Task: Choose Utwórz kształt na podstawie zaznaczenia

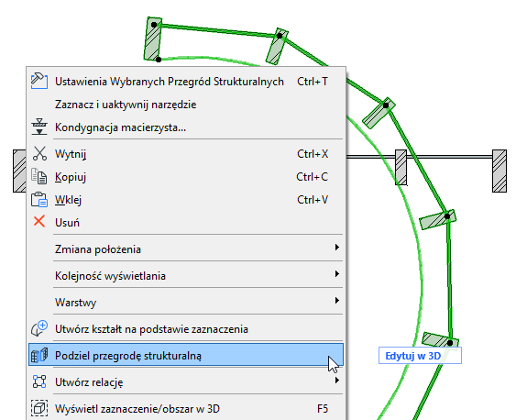Action: pyautogui.click(x=186, y=329)
